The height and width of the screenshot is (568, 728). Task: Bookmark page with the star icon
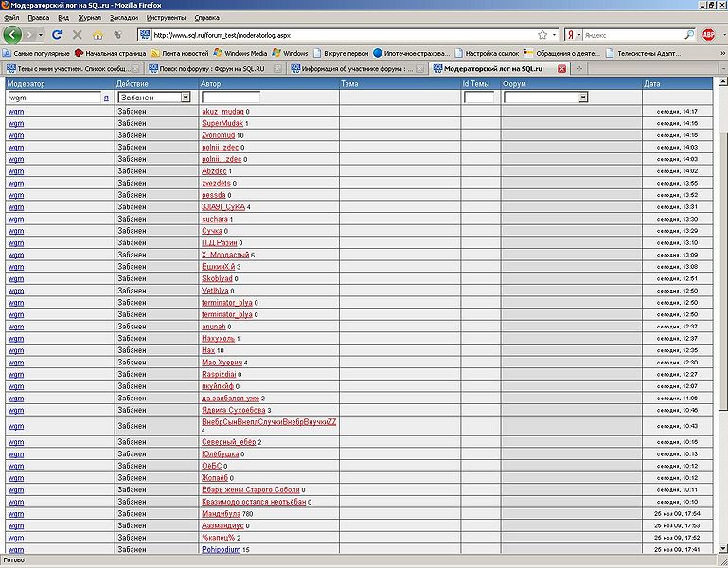click(542, 35)
